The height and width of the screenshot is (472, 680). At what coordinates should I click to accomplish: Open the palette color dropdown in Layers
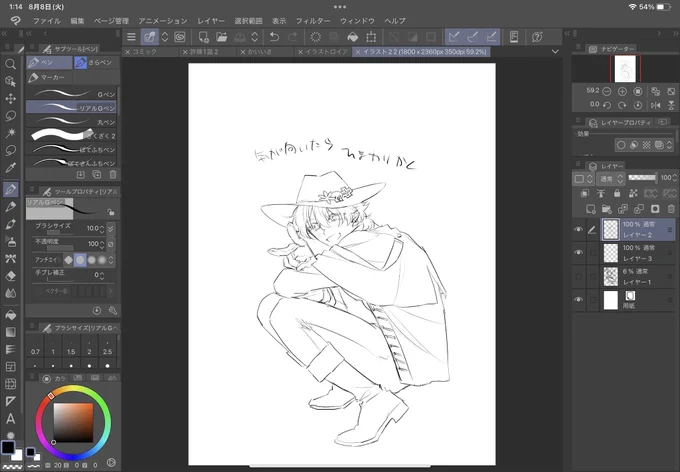click(582, 179)
